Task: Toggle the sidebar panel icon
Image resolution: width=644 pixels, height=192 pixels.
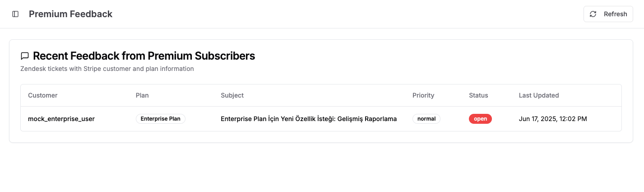Action: (x=15, y=14)
